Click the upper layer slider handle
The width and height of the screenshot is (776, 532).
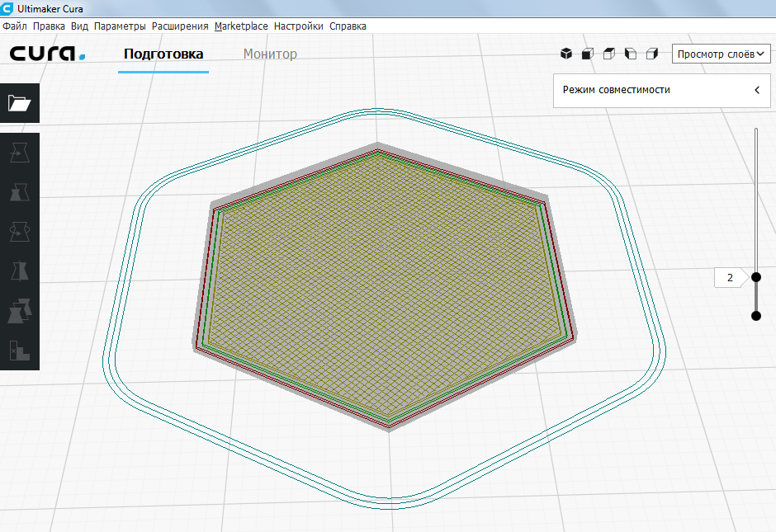[x=755, y=277]
